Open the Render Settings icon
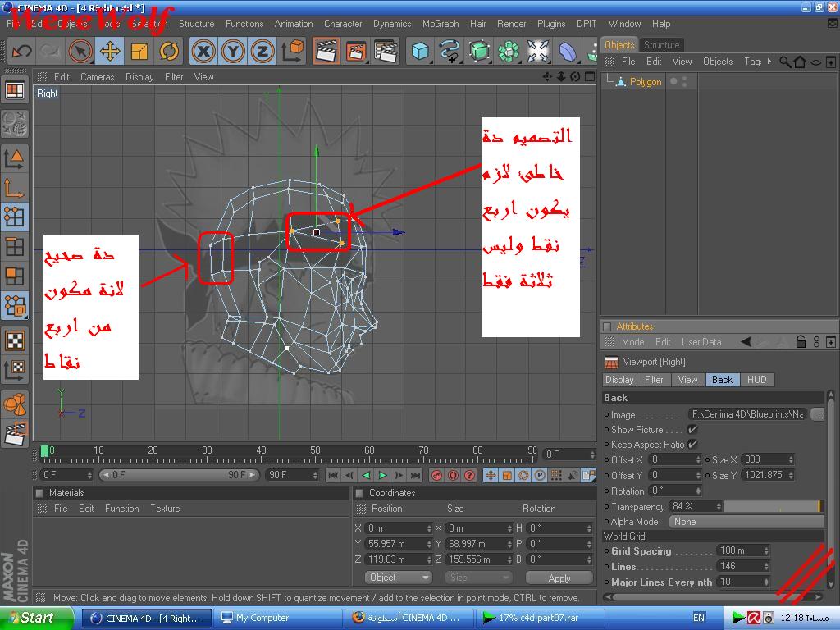Screen dimensions: 840x630 tap(386, 52)
